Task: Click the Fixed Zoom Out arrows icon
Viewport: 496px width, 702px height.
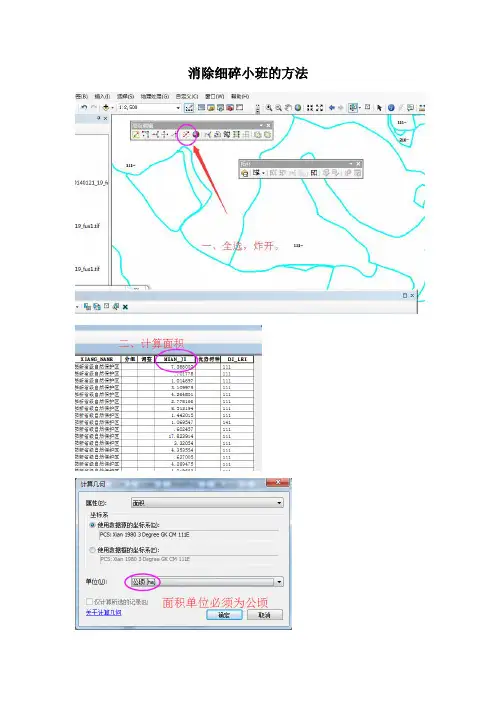Action: (320, 107)
